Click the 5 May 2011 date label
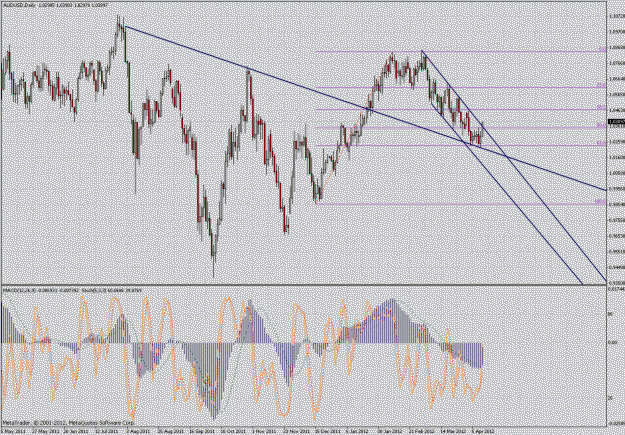This screenshot has height=435, width=625. tap(14, 432)
